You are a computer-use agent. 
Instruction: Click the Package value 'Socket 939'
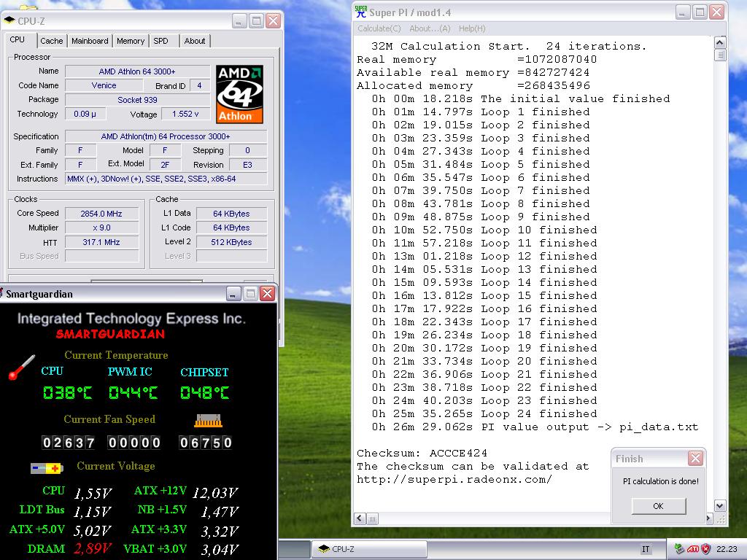[137, 100]
